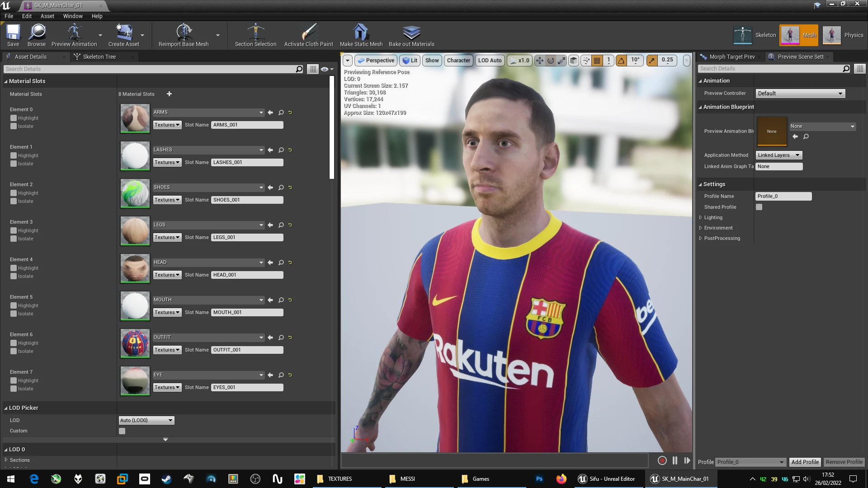This screenshot has height=488, width=868.
Task: Click the Add Profile button
Action: tap(805, 462)
